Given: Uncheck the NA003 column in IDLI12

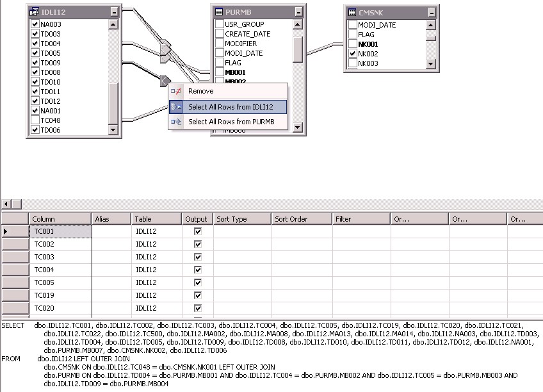Looking at the screenshot, I should tap(35, 24).
